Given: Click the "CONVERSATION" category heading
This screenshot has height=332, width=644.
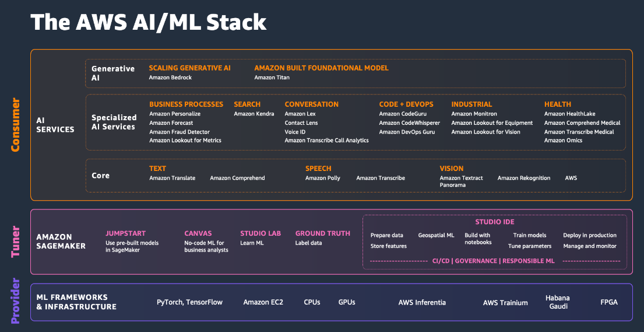Looking at the screenshot, I should tap(312, 104).
